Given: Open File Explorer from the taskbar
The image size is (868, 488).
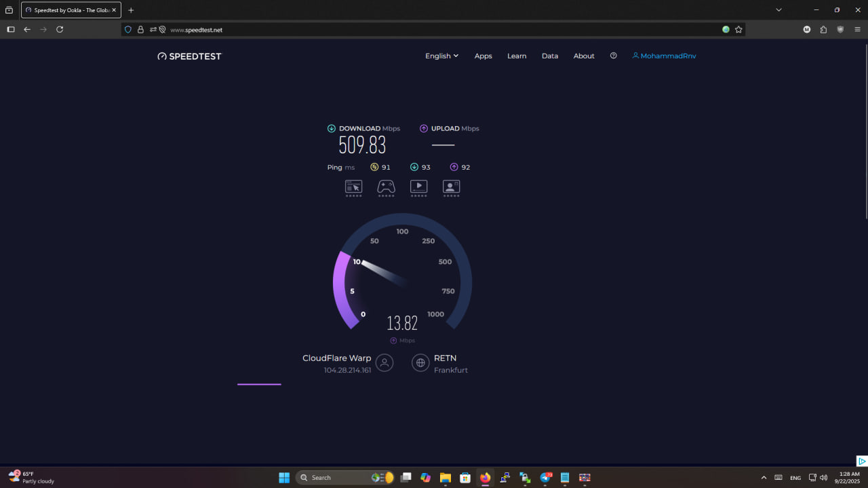Looking at the screenshot, I should (x=445, y=478).
